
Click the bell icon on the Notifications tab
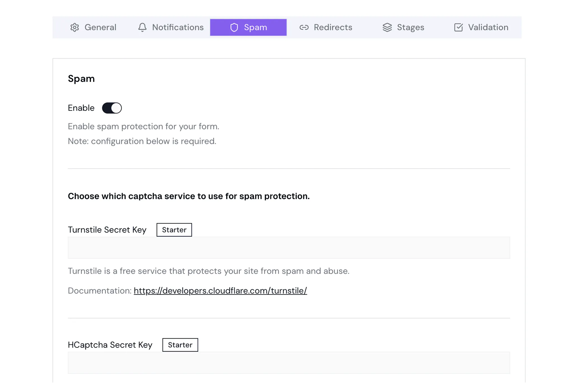(x=142, y=27)
